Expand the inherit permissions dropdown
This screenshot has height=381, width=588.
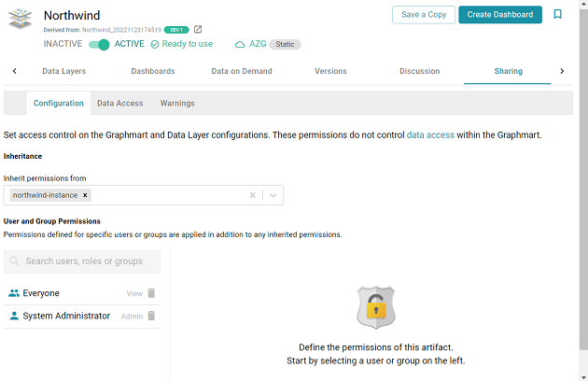[x=273, y=195]
